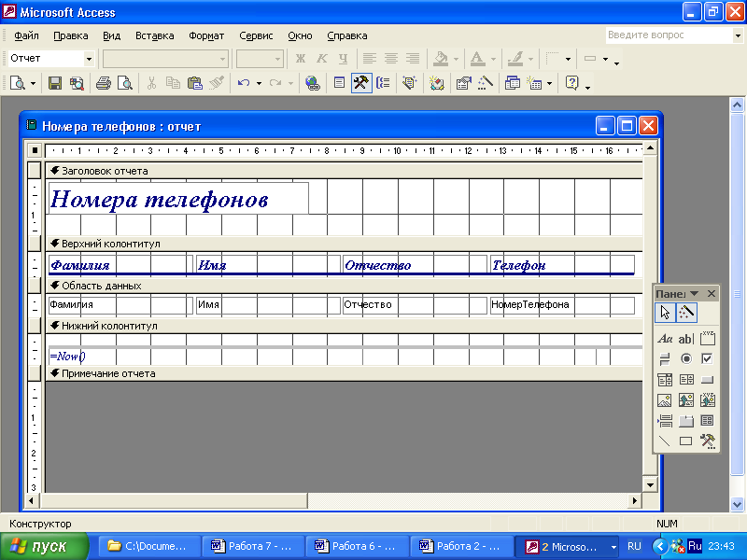Select the Label Aa tool
This screenshot has width=747, height=560.
(665, 339)
